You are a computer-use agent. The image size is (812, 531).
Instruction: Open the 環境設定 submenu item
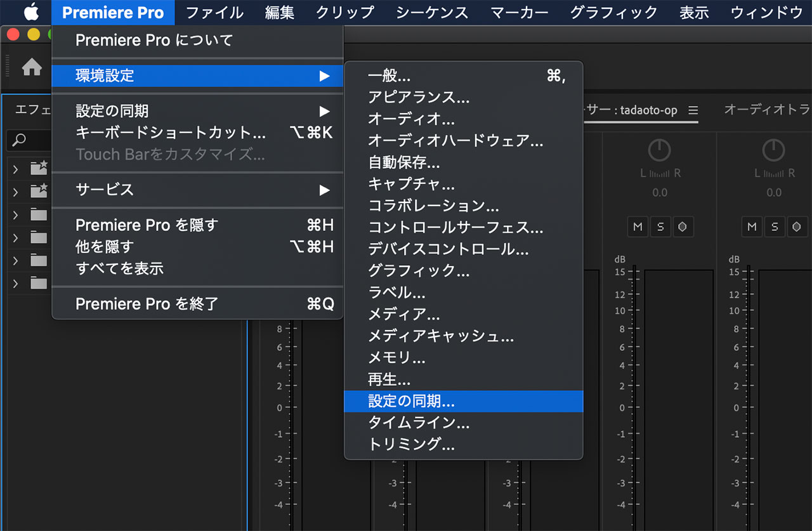click(x=197, y=76)
